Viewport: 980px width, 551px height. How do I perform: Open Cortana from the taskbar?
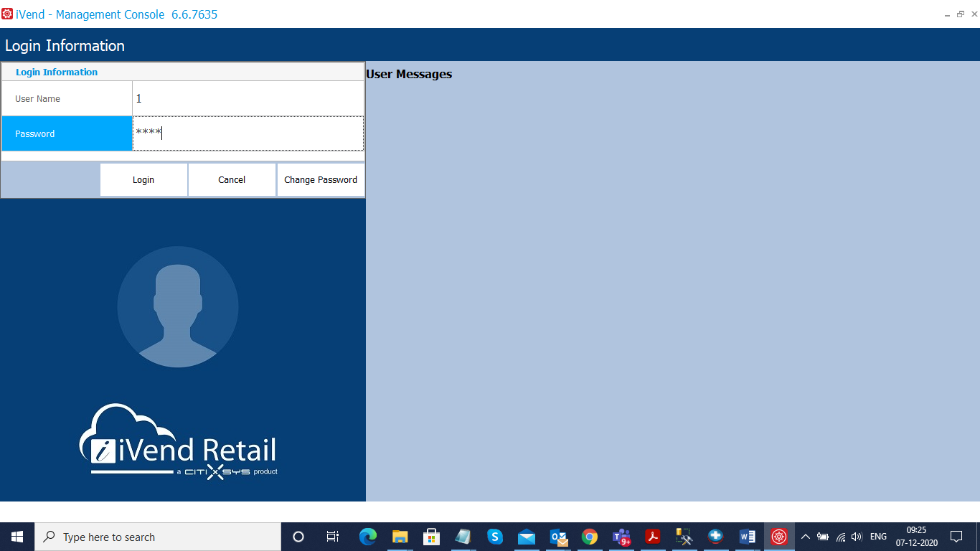pos(298,537)
